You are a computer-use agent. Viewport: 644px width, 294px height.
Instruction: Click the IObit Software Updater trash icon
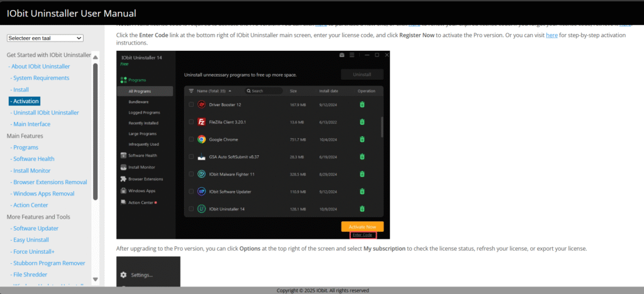[362, 192]
